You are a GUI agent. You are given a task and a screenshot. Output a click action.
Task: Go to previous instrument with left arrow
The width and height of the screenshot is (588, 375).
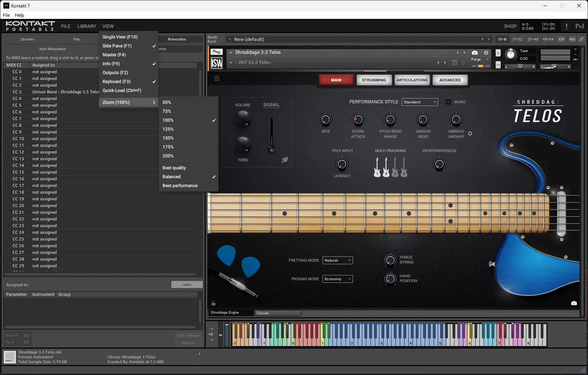pyautogui.click(x=457, y=53)
